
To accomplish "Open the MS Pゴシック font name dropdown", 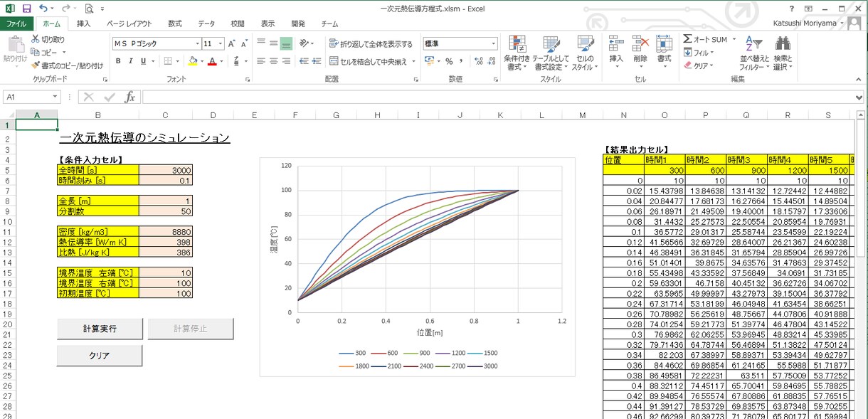I will coord(196,43).
